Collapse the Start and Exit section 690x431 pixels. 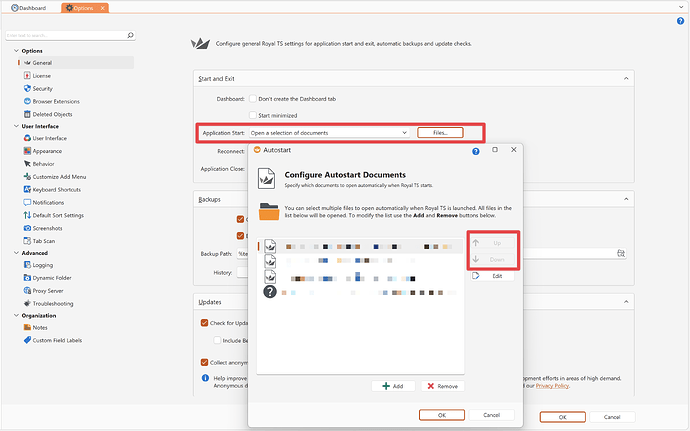625,78
